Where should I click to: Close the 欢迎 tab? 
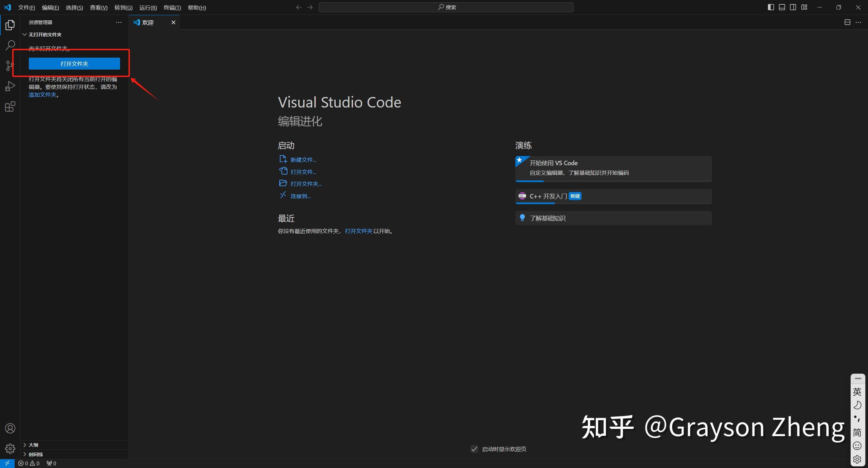tap(173, 22)
